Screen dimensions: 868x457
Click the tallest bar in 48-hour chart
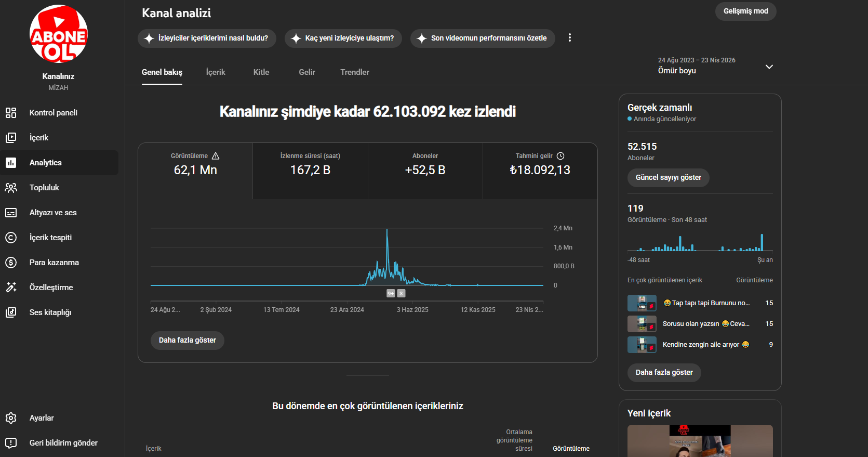[762, 243]
